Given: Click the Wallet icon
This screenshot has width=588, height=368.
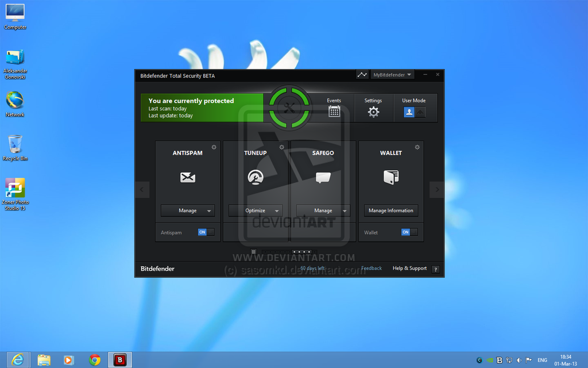Looking at the screenshot, I should tap(390, 177).
